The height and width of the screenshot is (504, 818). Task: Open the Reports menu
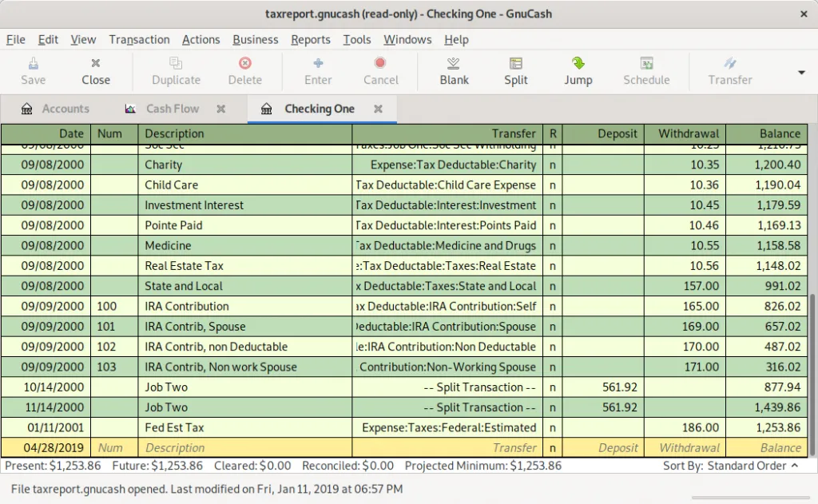click(x=310, y=39)
